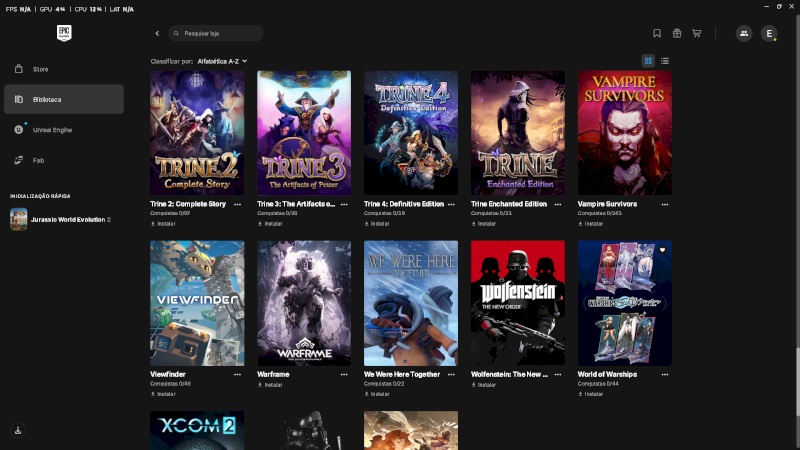Open more options for Trine 2: Complete Story

(237, 204)
